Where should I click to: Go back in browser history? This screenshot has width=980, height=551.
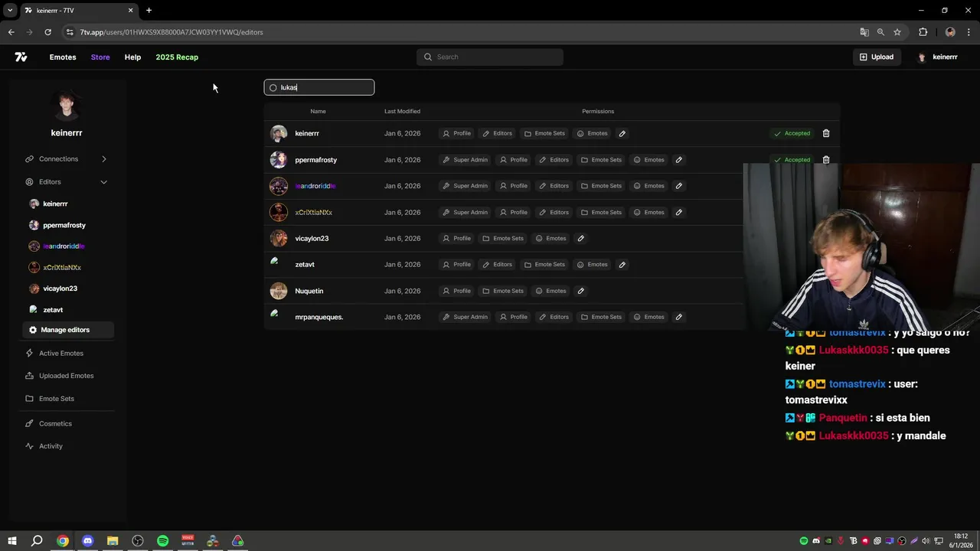click(x=11, y=32)
